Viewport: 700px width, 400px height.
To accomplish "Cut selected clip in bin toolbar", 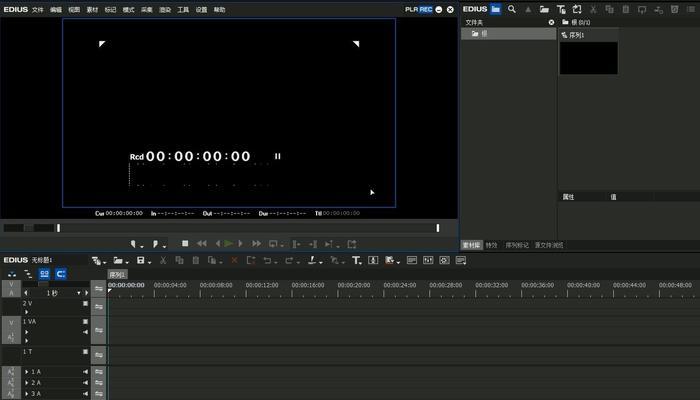I will pos(593,9).
